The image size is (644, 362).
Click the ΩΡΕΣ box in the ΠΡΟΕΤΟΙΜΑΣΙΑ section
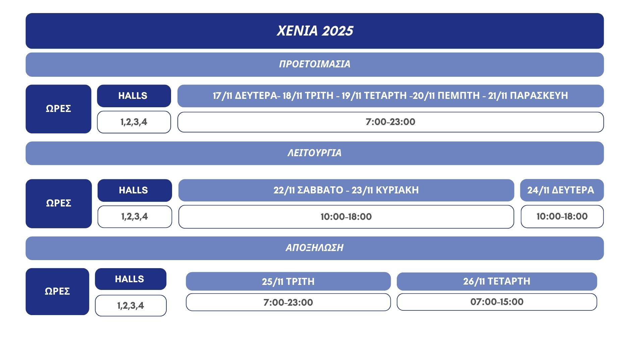[58, 109]
